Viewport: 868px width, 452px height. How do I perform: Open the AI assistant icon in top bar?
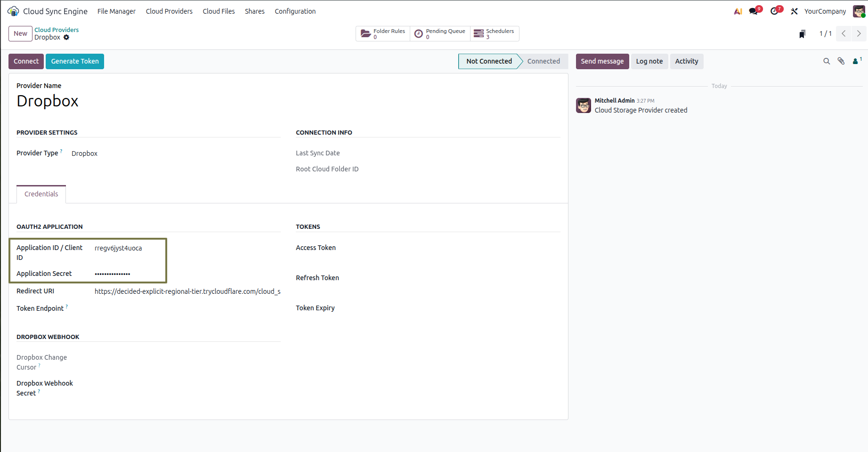pyautogui.click(x=738, y=11)
